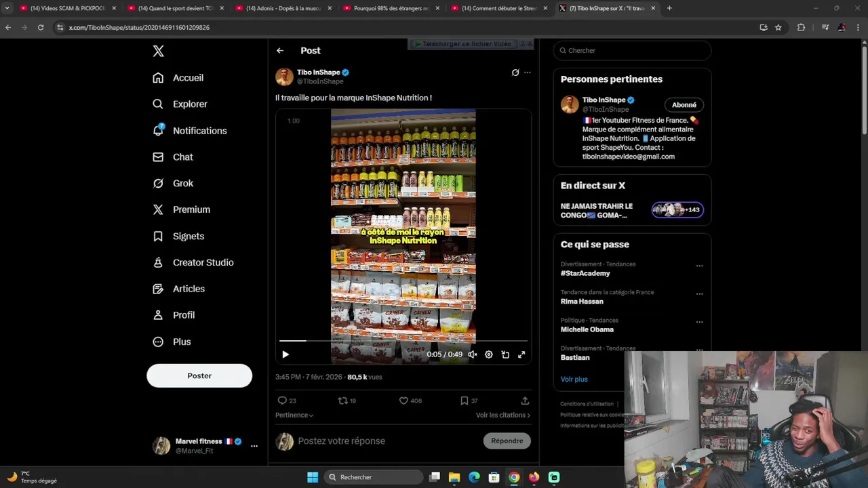Open the Chat section

pyautogui.click(x=173, y=157)
